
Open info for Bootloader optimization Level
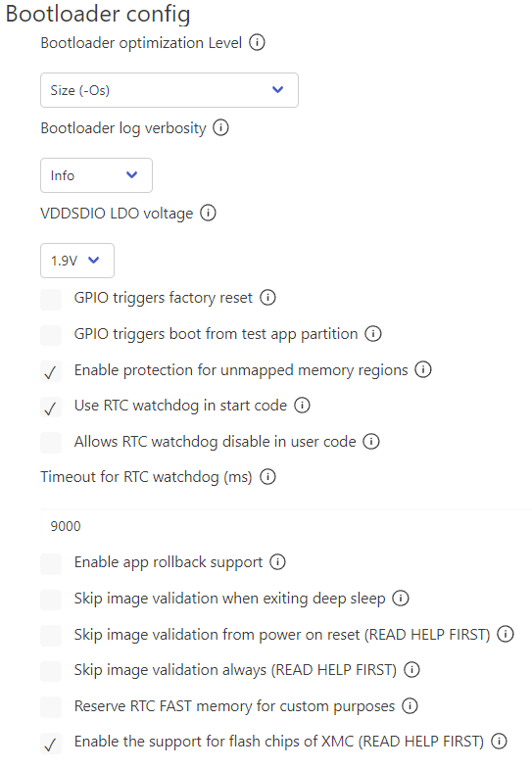257,42
